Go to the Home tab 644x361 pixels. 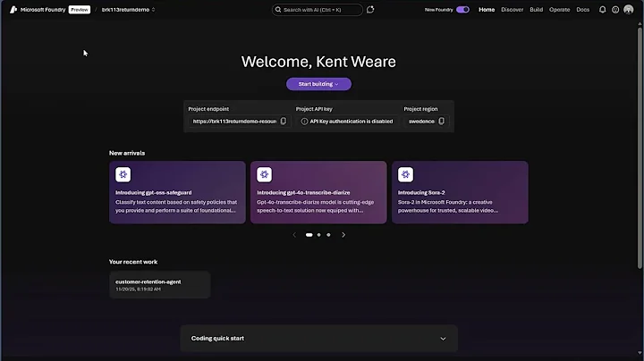click(487, 10)
